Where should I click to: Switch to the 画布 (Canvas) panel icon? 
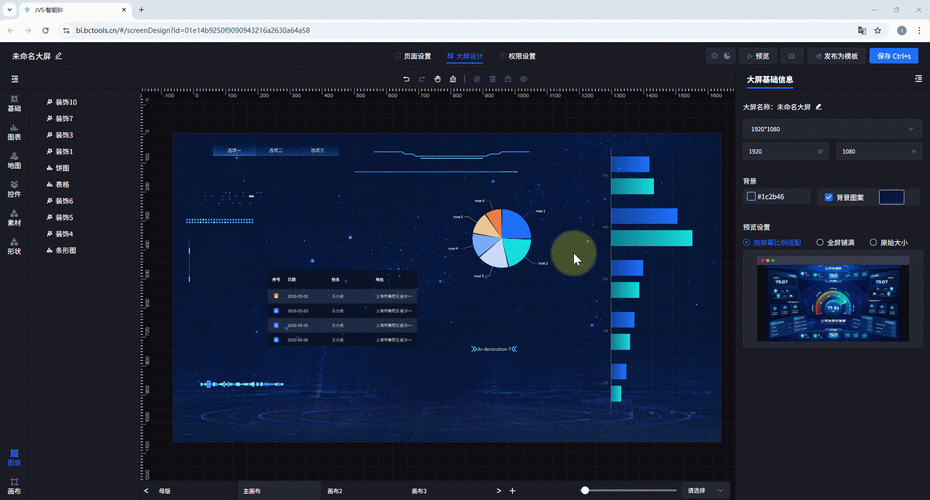coord(14,486)
